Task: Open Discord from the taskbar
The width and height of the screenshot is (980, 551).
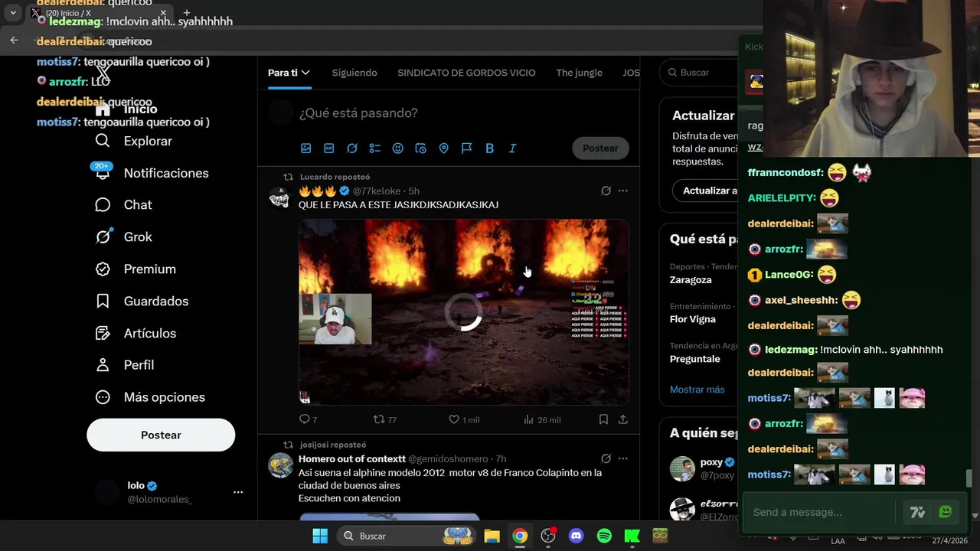Action: (x=576, y=536)
